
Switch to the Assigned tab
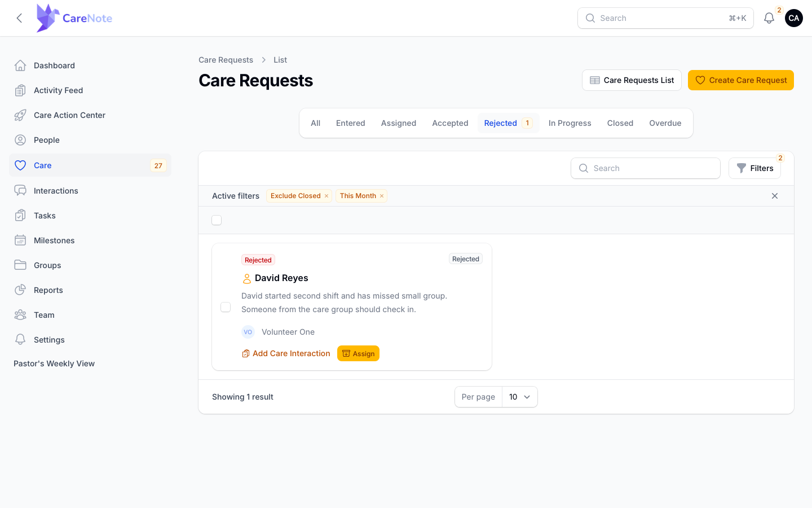click(x=399, y=123)
